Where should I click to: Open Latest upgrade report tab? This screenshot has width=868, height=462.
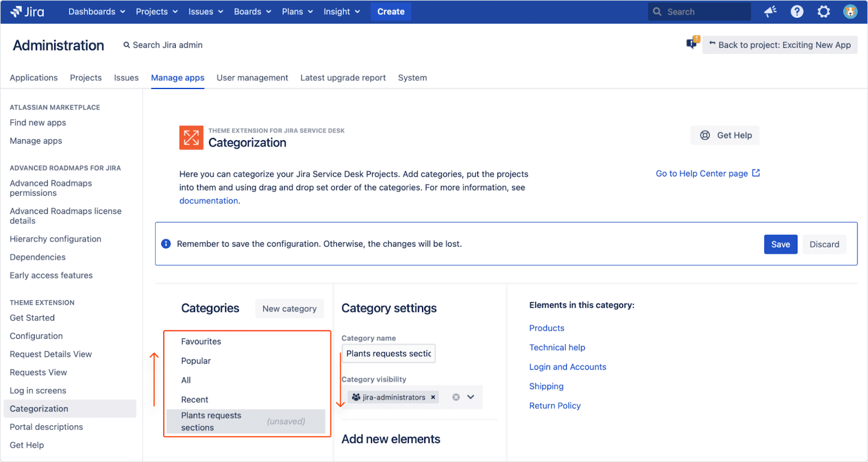pos(343,78)
